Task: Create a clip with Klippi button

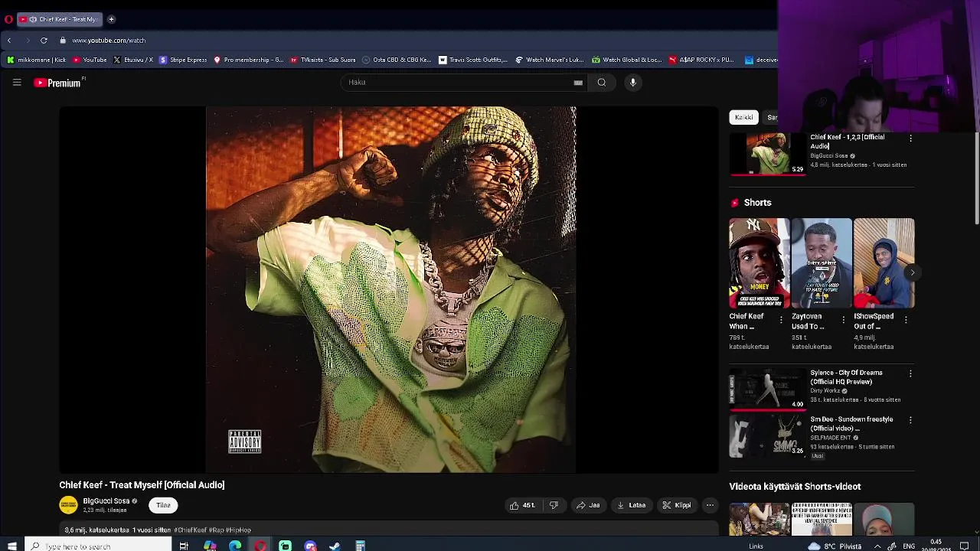Action: [x=677, y=505]
